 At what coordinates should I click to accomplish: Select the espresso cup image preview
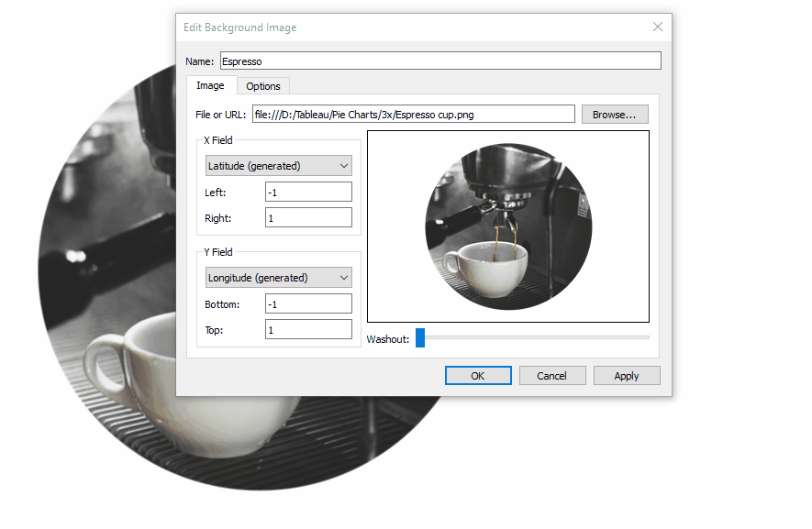(x=507, y=226)
